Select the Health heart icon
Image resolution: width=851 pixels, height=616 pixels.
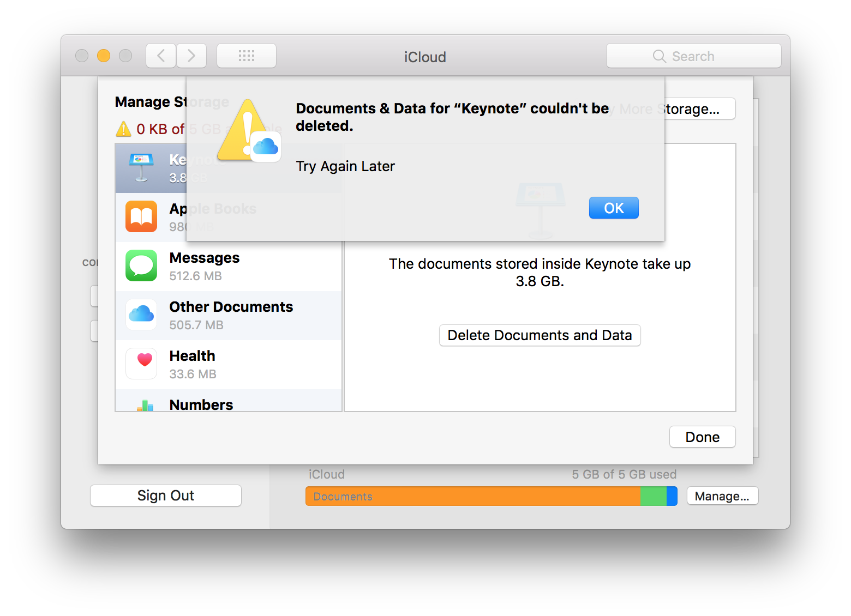click(141, 364)
